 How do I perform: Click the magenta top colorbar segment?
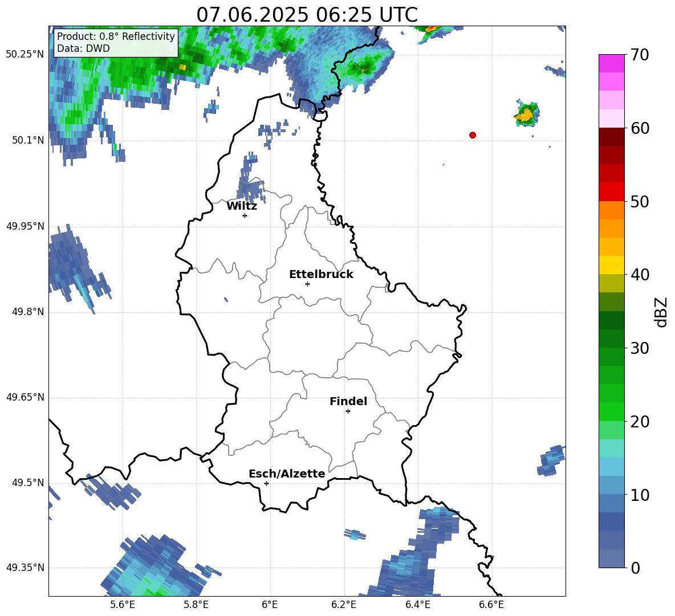611,63
